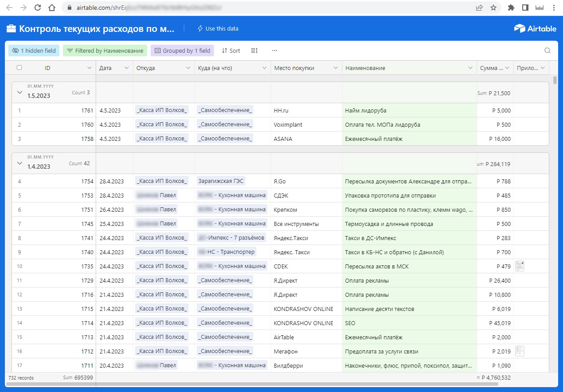Viewport: 563px width, 392px height.
Task: Click the summary Sum 695399
Action: 78,378
